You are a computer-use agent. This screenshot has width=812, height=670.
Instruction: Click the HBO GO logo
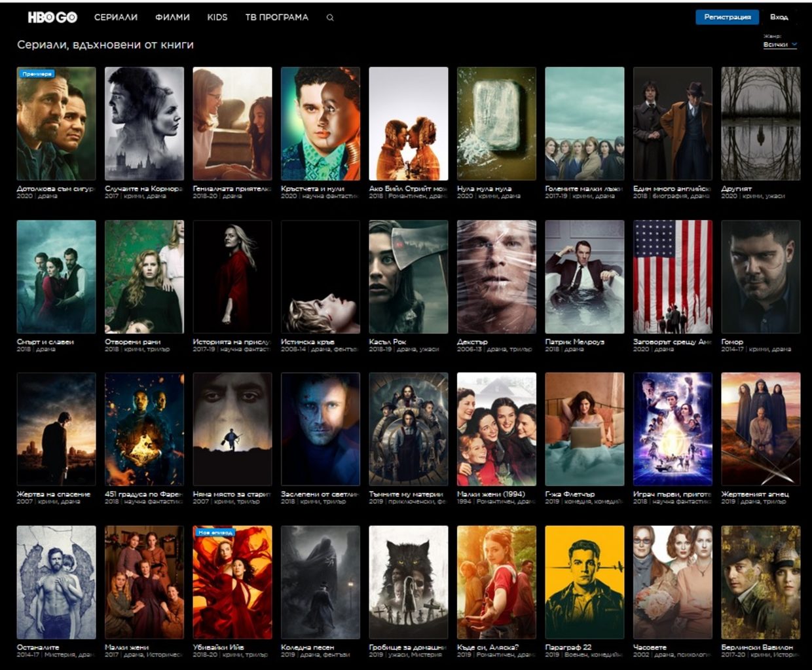coord(52,18)
